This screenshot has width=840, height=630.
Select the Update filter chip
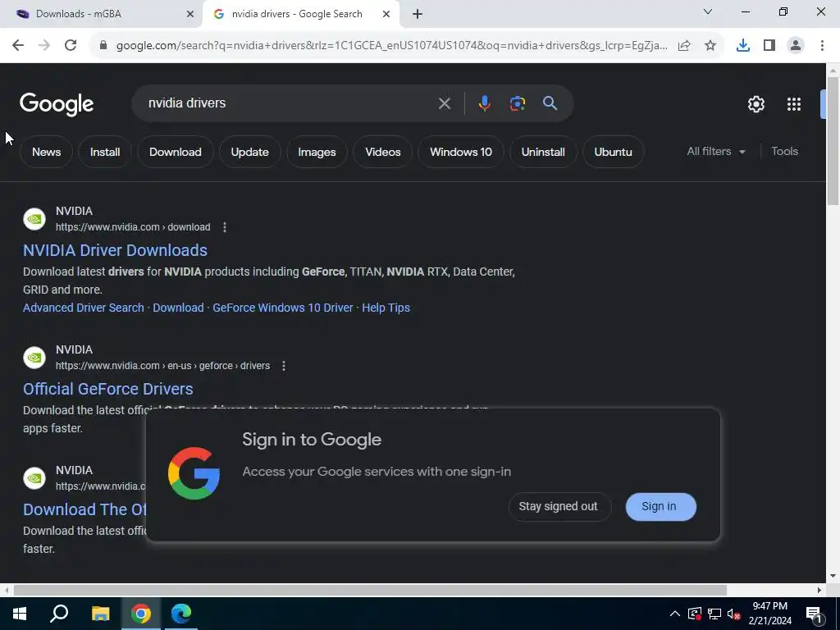point(249,152)
